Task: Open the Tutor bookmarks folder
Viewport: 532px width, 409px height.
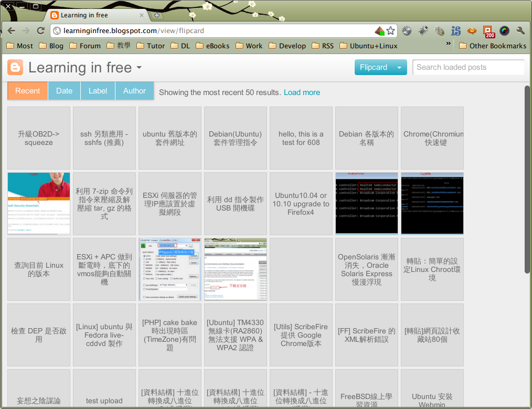Action: pyautogui.click(x=151, y=46)
